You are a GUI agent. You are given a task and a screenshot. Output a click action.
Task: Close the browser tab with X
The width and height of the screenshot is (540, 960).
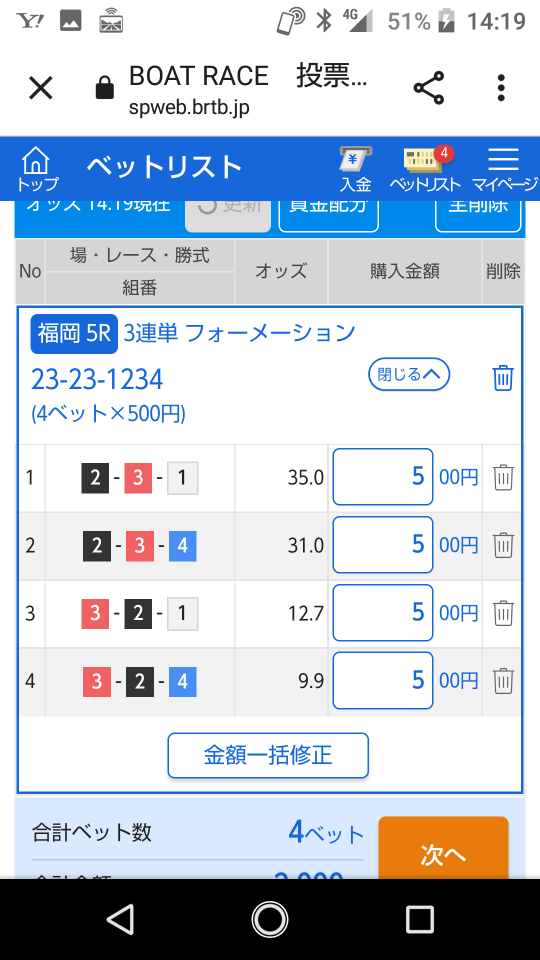(41, 89)
